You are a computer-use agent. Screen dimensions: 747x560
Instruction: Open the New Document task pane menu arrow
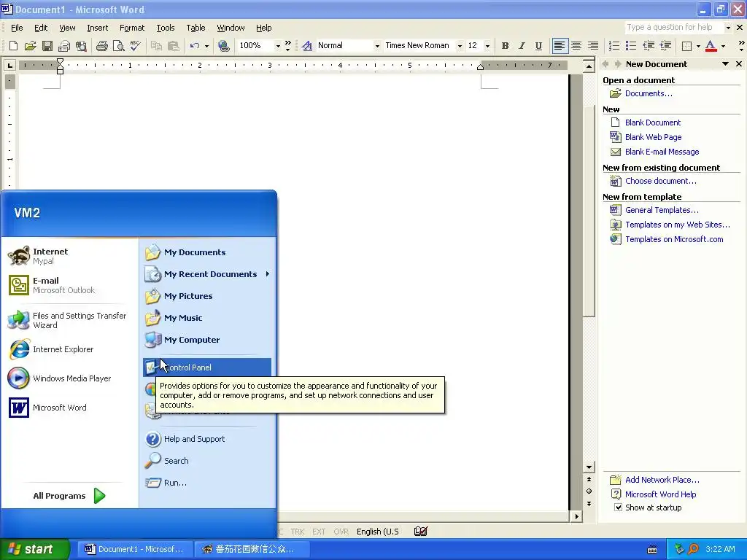725,64
